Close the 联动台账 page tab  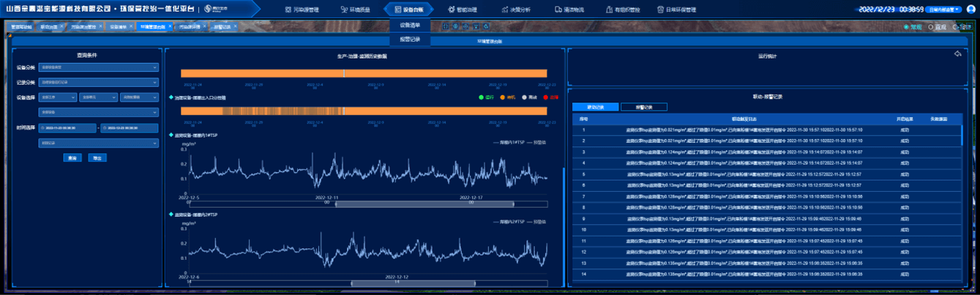pos(61,26)
